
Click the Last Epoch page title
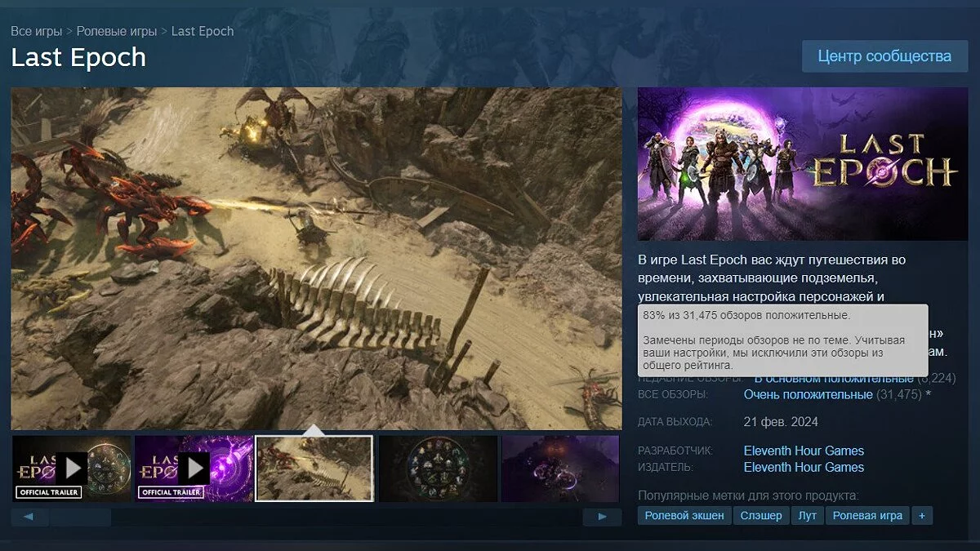point(78,57)
